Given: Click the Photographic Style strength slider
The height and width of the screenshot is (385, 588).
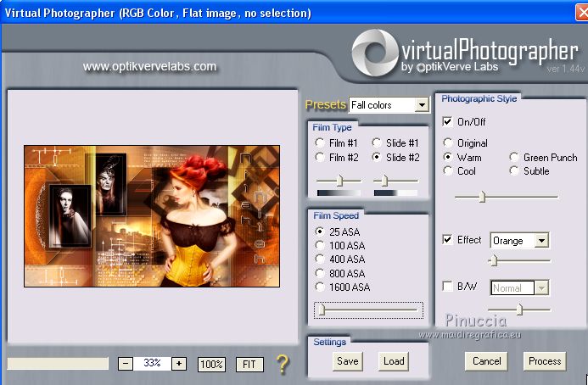Looking at the screenshot, I should tap(507, 197).
